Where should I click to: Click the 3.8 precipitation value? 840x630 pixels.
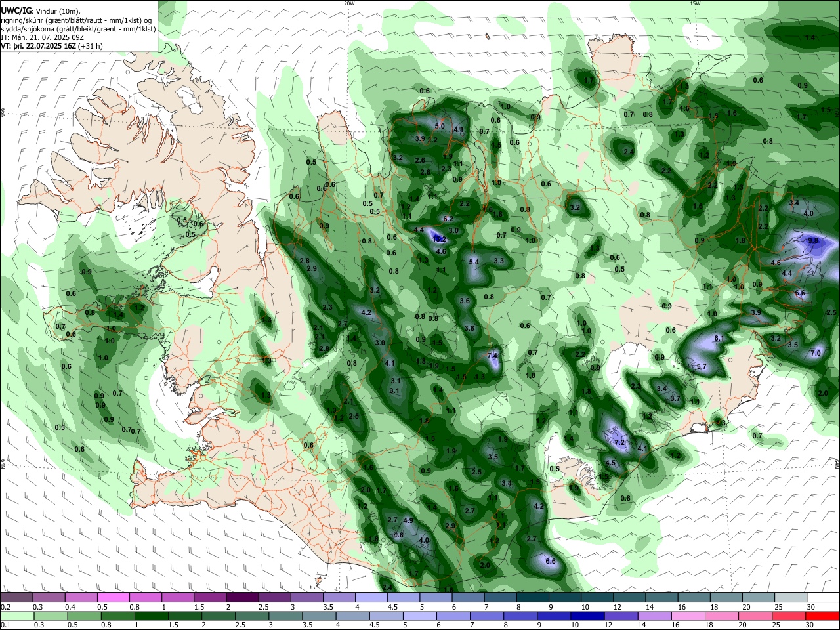(x=469, y=329)
